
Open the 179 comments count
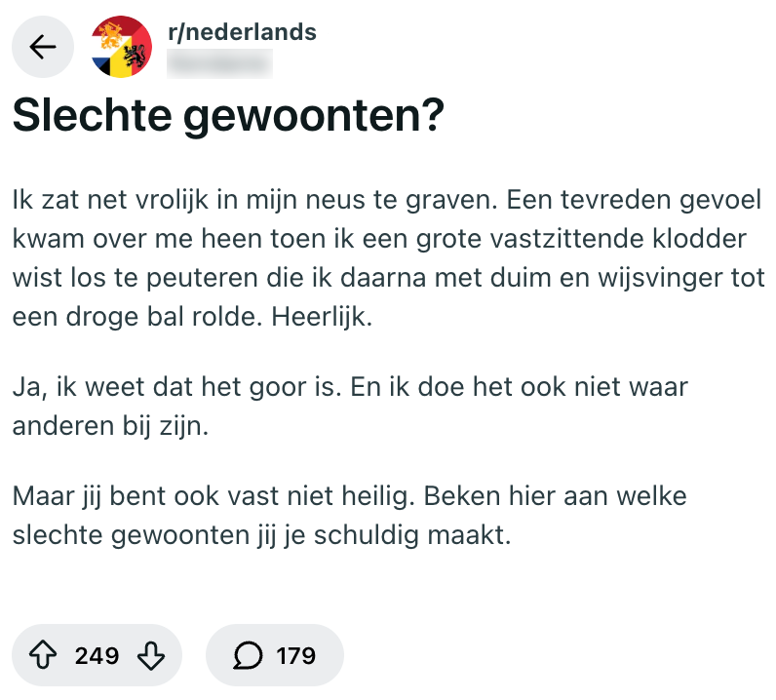click(296, 655)
